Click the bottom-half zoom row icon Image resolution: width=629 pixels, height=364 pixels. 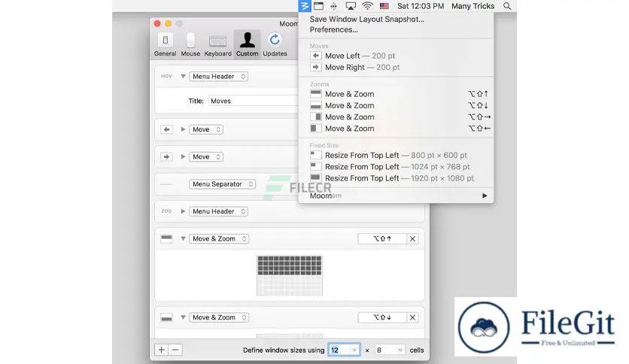(x=166, y=317)
